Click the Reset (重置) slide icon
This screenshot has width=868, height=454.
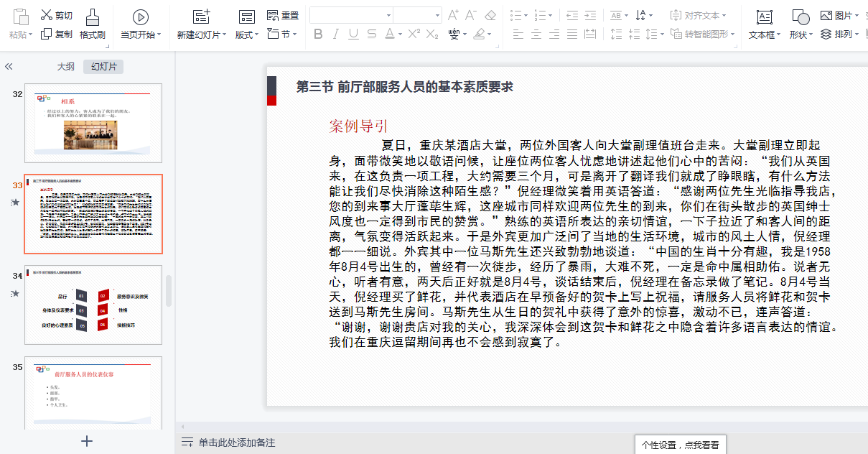pyautogui.click(x=273, y=15)
